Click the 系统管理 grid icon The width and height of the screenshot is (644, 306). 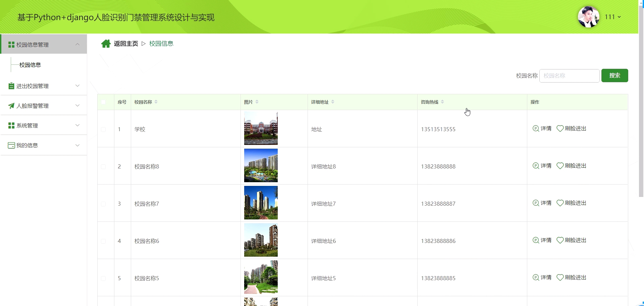click(x=11, y=125)
